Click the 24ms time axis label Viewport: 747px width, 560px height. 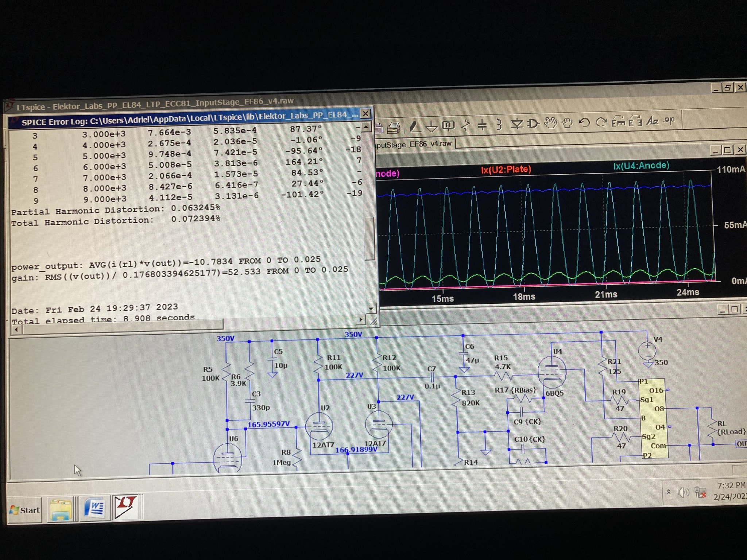688,292
